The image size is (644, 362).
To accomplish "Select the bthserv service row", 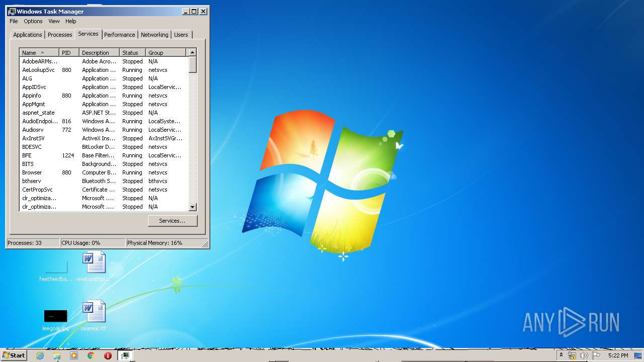I will 104,181.
